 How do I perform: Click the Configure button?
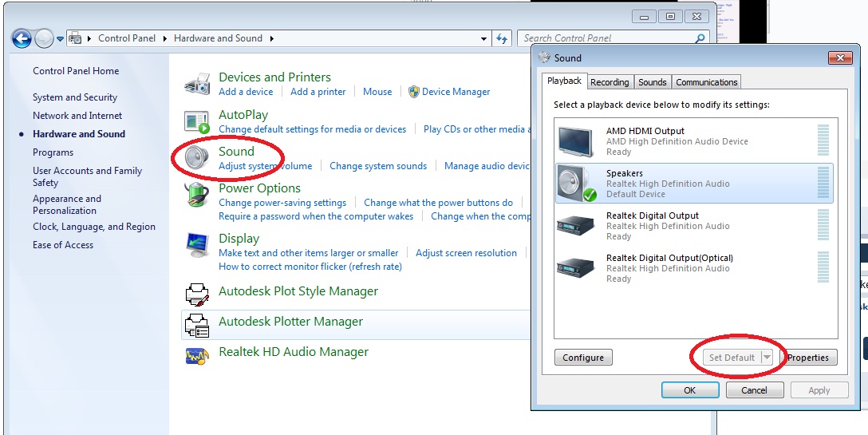click(x=583, y=358)
